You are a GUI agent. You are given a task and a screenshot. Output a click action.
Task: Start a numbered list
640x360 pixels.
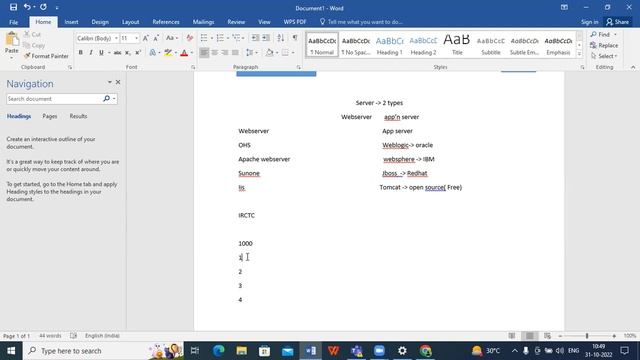pos(220,38)
